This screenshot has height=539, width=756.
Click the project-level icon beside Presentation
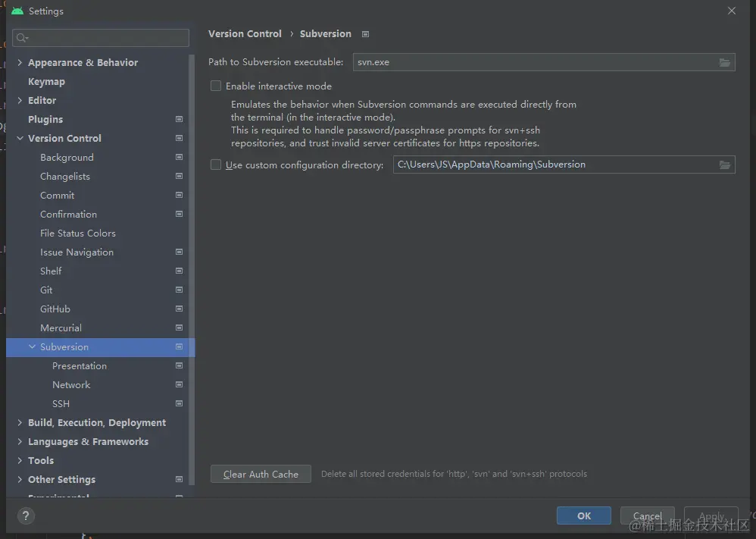click(x=179, y=365)
